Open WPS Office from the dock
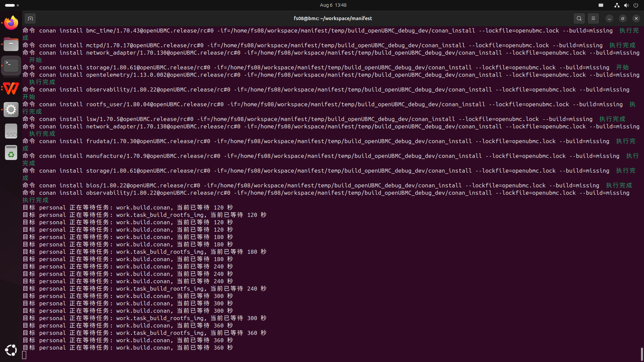The width and height of the screenshot is (644, 362). pos(11,88)
